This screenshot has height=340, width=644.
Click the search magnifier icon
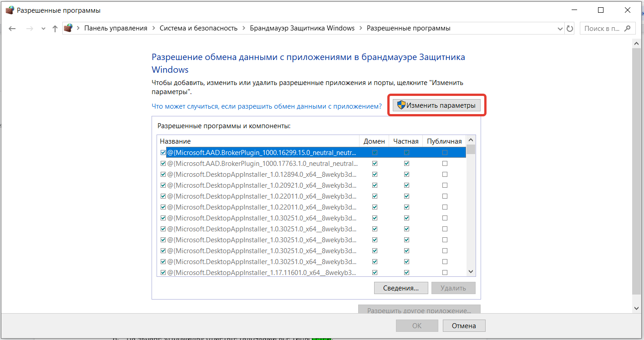click(628, 28)
